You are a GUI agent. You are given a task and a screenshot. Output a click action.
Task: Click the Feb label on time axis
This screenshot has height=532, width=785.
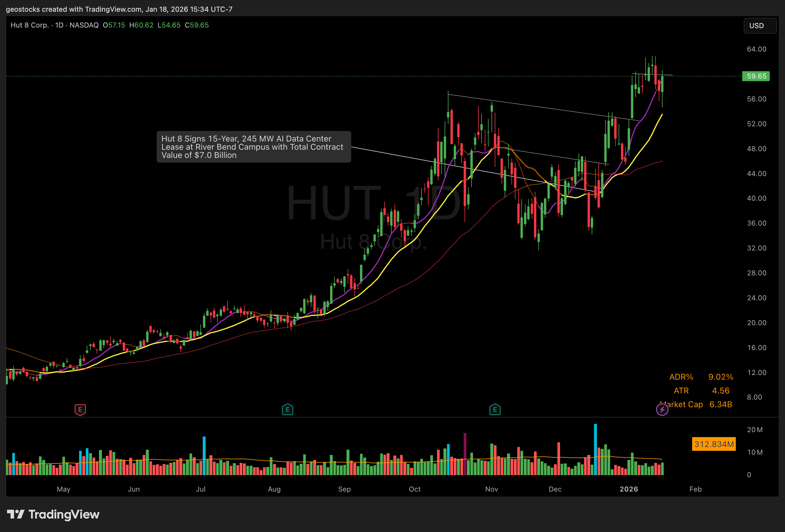[695, 489]
